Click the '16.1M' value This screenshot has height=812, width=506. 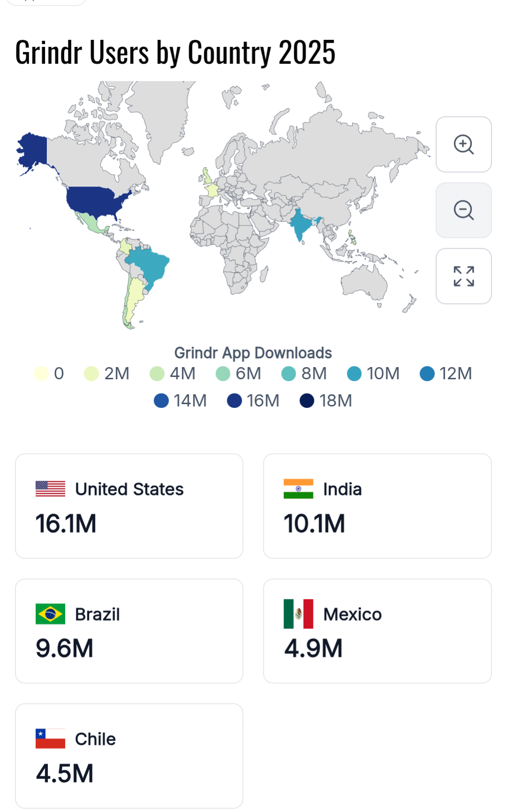[x=66, y=523]
